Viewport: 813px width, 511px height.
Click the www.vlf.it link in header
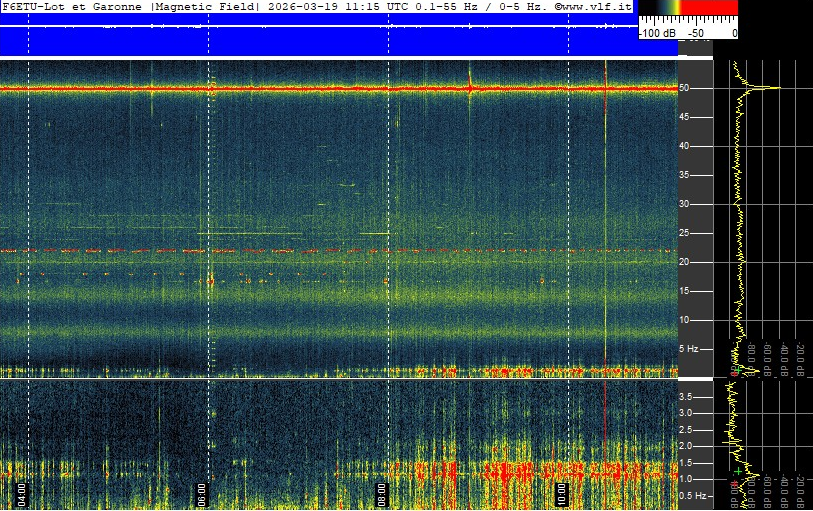pyautogui.click(x=596, y=7)
